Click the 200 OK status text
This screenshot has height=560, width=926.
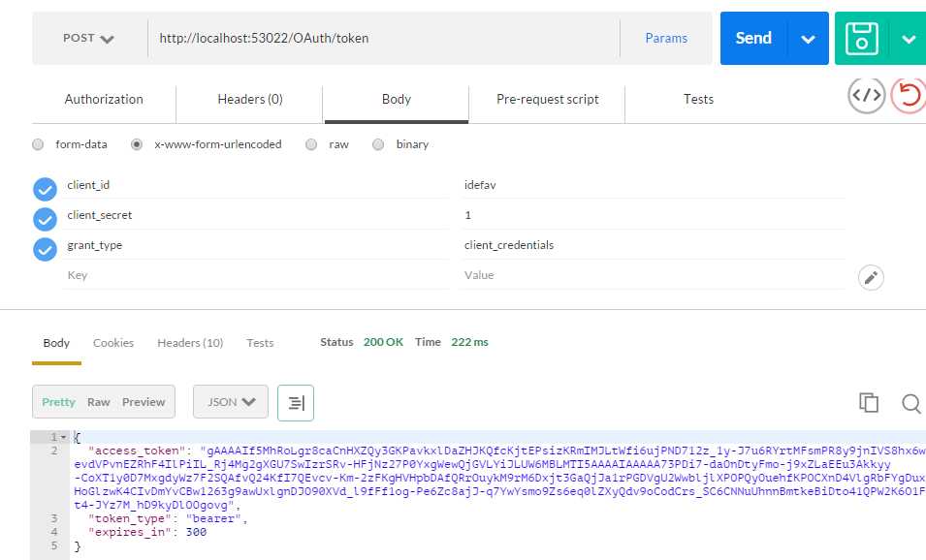(383, 342)
